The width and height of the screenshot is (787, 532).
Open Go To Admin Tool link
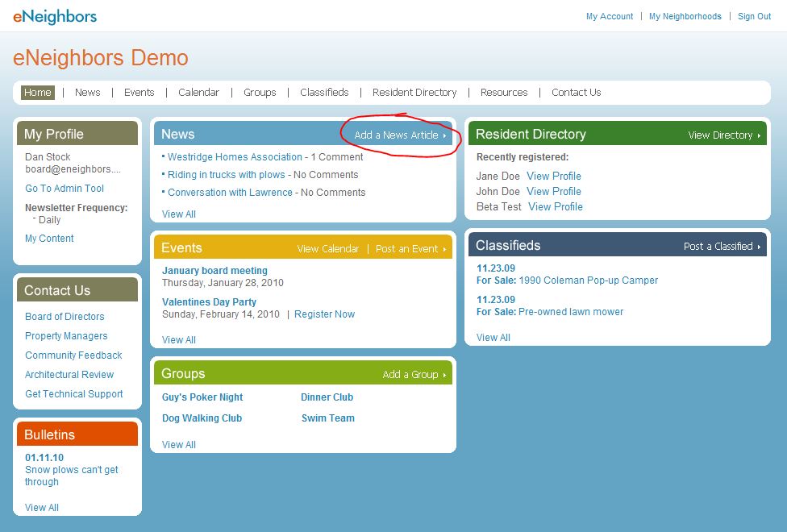[x=65, y=189]
